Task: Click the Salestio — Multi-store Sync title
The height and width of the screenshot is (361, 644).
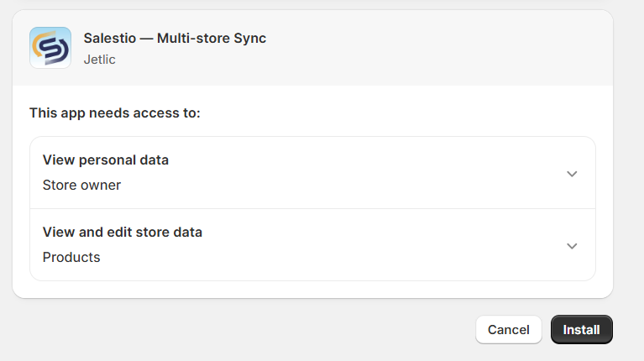Action: [175, 38]
